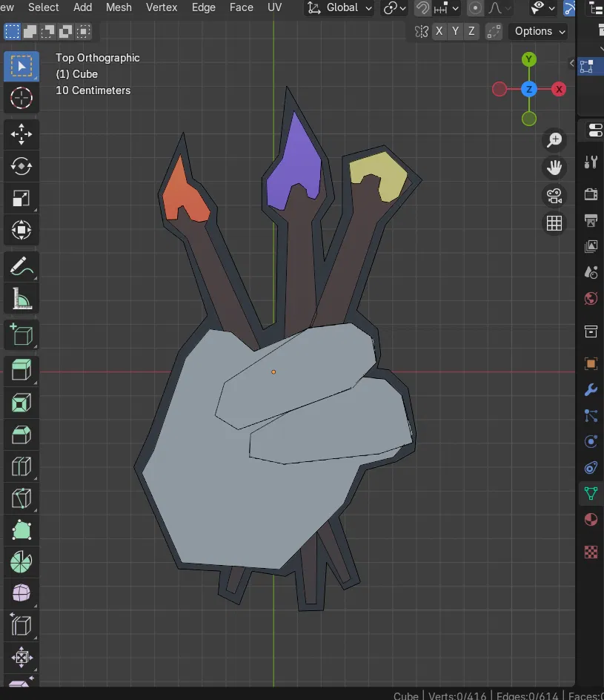
Task: Activate the Extrude Region tool
Action: tap(21, 371)
